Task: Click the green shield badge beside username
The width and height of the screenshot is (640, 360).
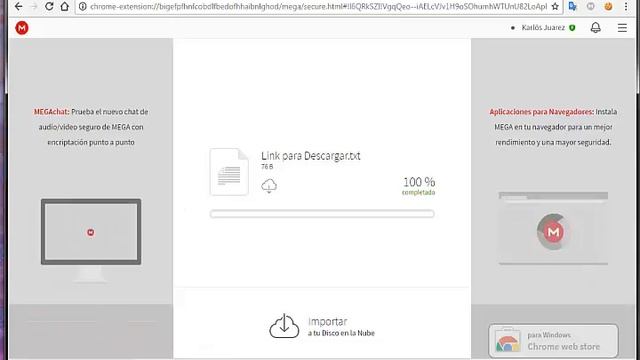Action: click(x=572, y=28)
